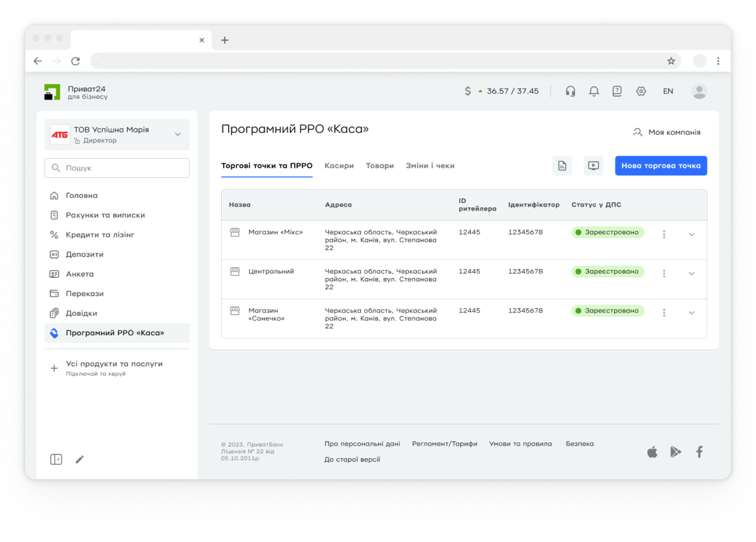Click the document report icon button

(x=562, y=166)
